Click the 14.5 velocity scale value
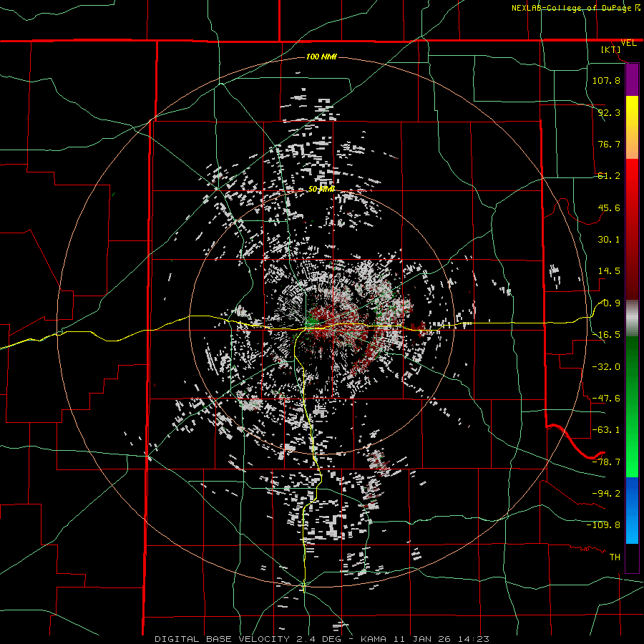644x644 pixels. [609, 271]
